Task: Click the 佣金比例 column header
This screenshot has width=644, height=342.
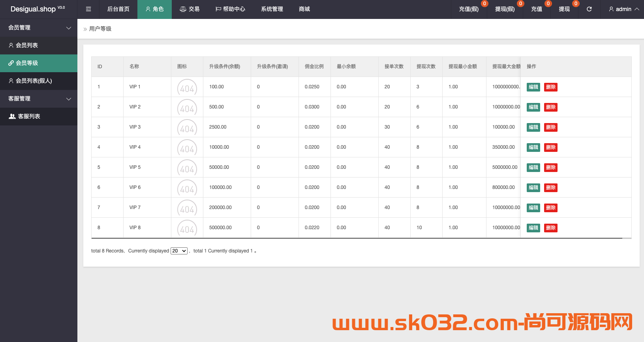Action: (314, 67)
